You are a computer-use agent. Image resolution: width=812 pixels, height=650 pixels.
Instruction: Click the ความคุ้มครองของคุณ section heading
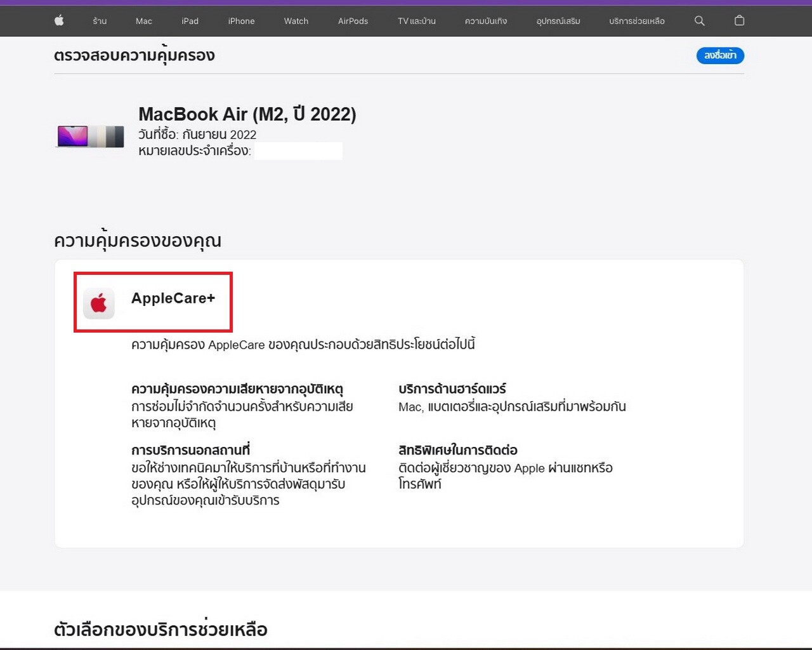(138, 241)
